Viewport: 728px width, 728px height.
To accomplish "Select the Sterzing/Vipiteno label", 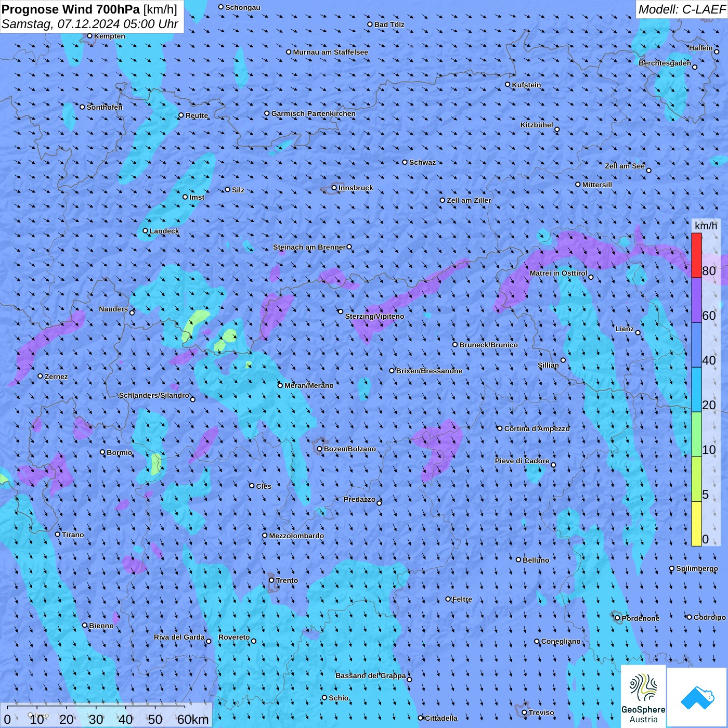I will 374,316.
